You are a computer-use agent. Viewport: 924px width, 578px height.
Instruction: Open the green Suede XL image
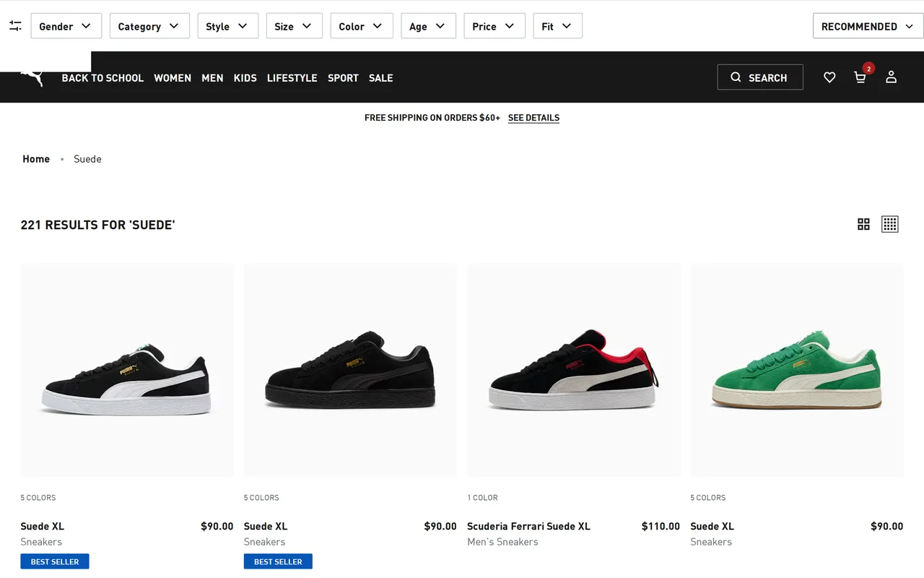[797, 370]
